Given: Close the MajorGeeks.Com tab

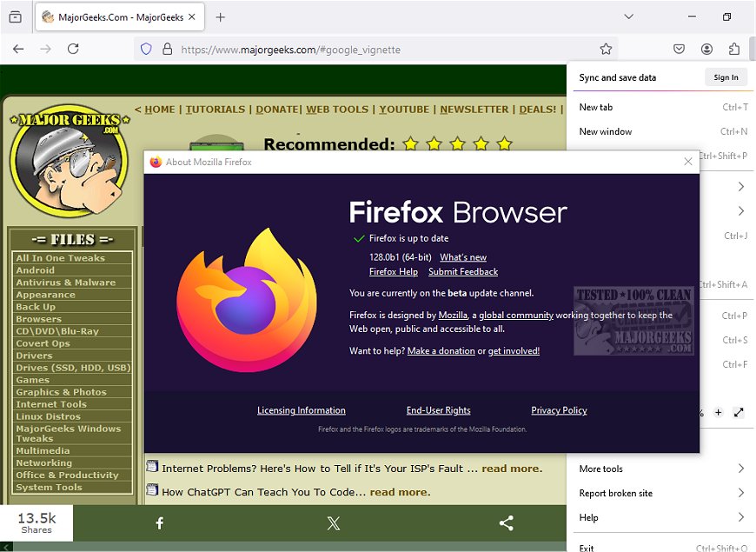Looking at the screenshot, I should 192,17.
